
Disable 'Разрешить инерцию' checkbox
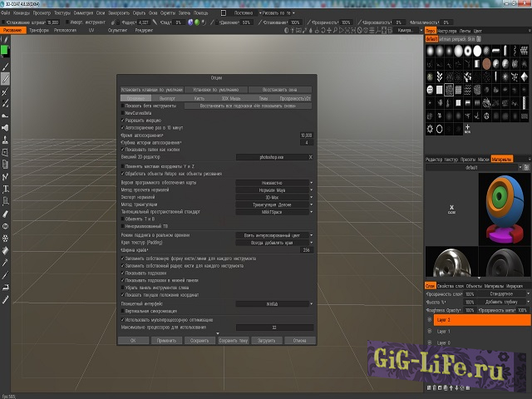pyautogui.click(x=123, y=120)
